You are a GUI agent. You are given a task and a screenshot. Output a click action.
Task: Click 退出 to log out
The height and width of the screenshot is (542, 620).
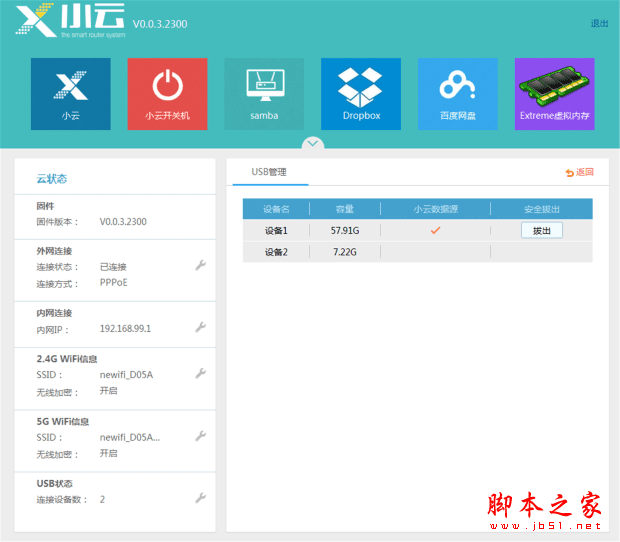coord(599,23)
